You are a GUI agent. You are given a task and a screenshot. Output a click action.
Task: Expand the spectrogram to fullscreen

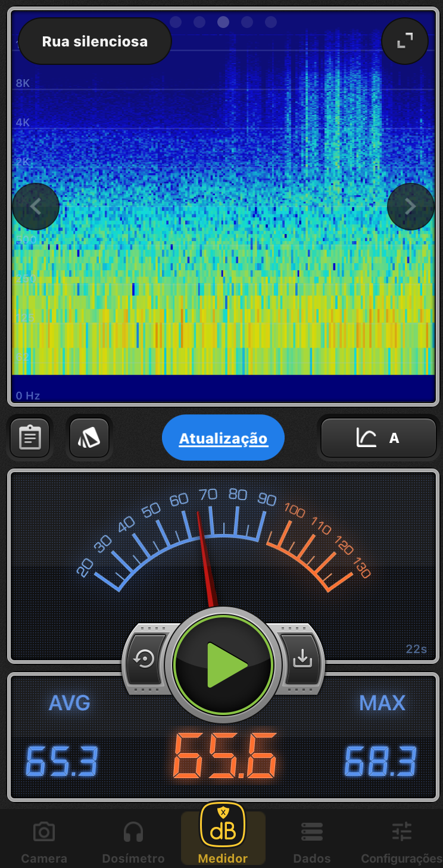pyautogui.click(x=405, y=41)
